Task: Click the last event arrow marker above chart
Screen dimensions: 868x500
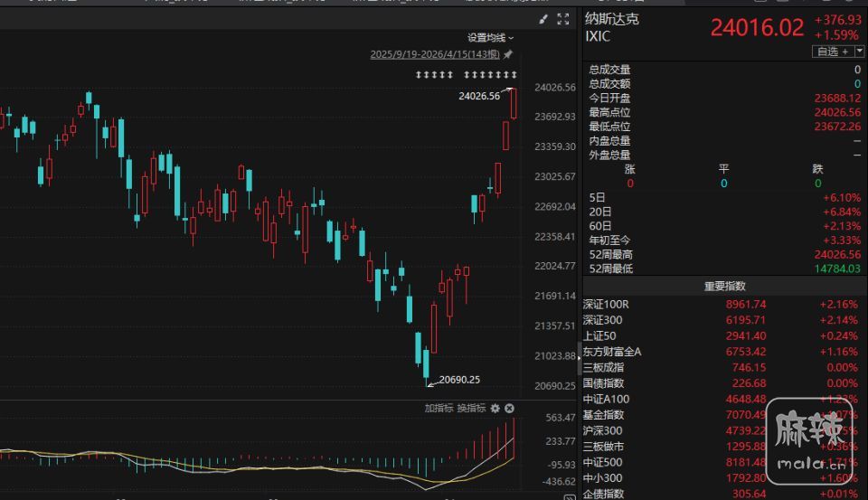Action: tap(514, 74)
